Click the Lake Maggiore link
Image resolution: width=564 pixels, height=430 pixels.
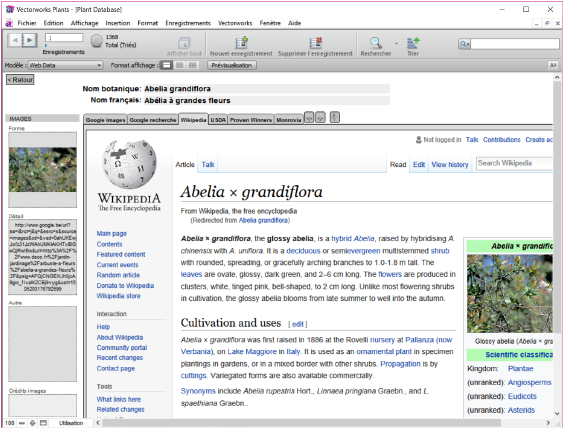pyautogui.click(x=252, y=352)
